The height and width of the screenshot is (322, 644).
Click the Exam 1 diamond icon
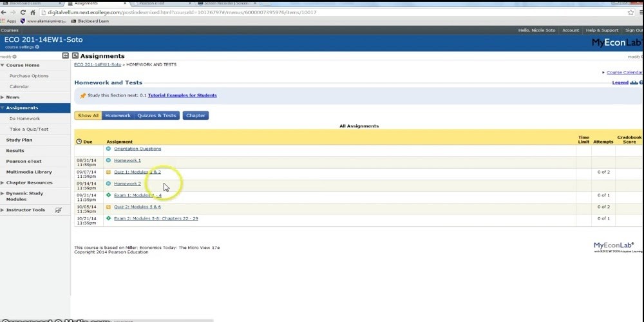coord(109,195)
